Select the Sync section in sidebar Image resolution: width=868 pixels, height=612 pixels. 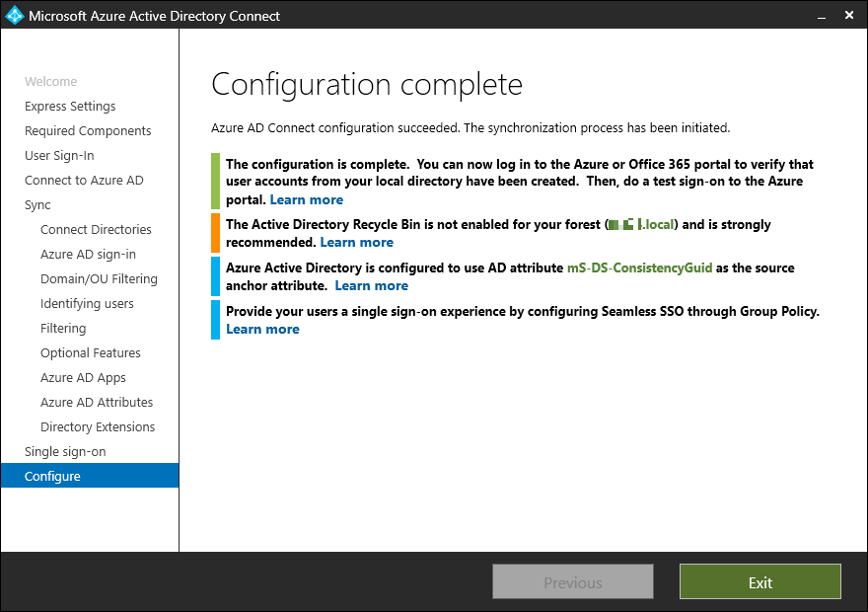[37, 205]
